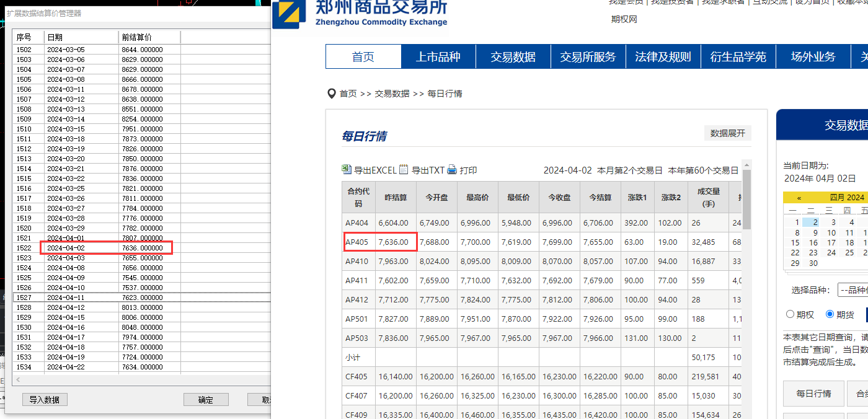Click the 每日行情 button in sidebar
Viewport: 868px width, 419px height.
pyautogui.click(x=813, y=394)
